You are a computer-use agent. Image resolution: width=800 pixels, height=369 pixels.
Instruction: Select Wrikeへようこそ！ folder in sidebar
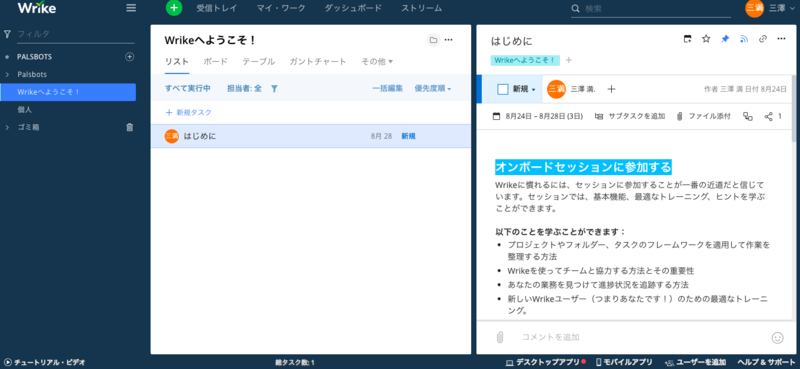(x=68, y=92)
